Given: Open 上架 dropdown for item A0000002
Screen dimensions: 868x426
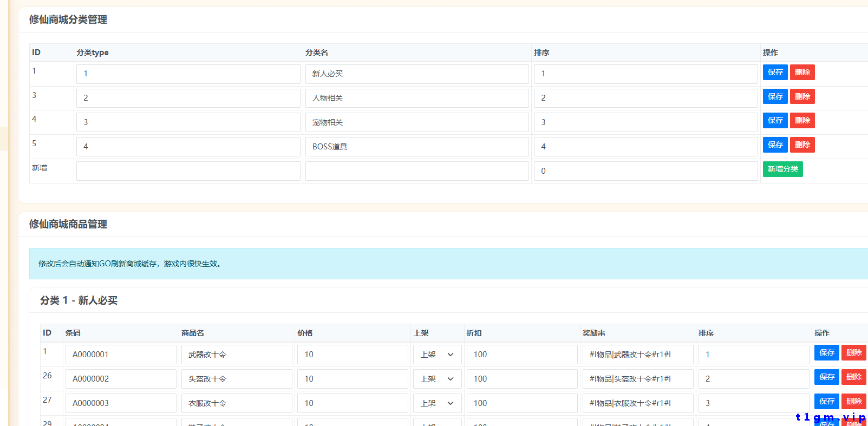Looking at the screenshot, I should pos(438,379).
